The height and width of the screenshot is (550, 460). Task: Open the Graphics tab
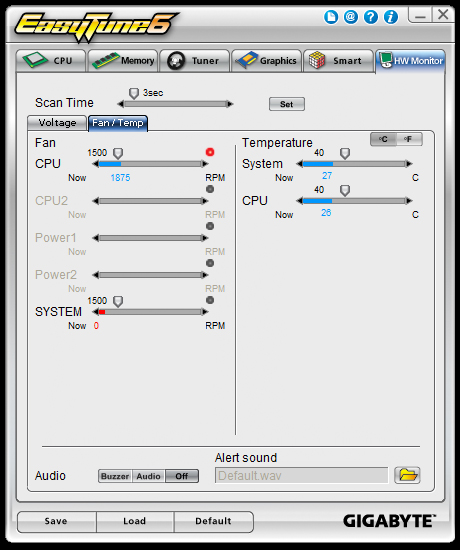(x=266, y=61)
